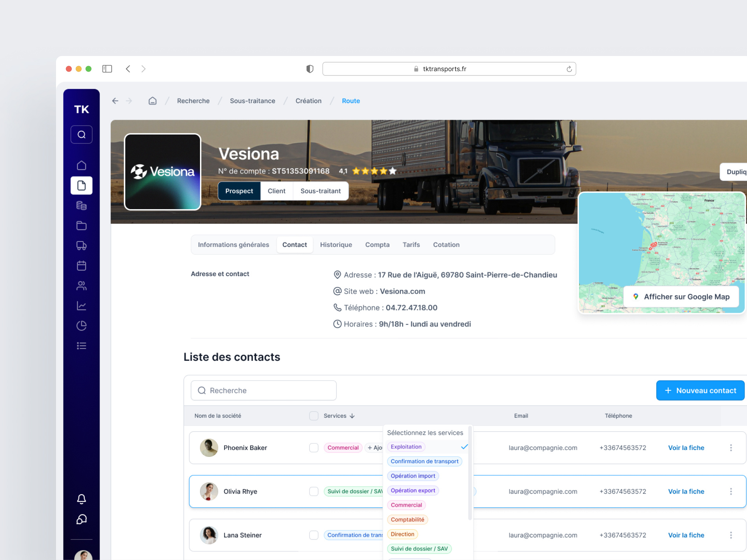Open more options for Lana Steiner

point(731,535)
